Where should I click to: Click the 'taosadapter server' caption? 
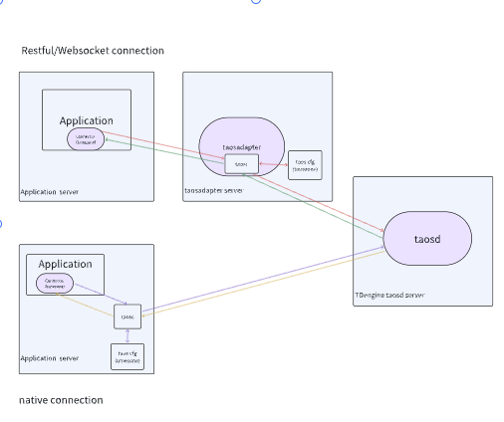(214, 190)
